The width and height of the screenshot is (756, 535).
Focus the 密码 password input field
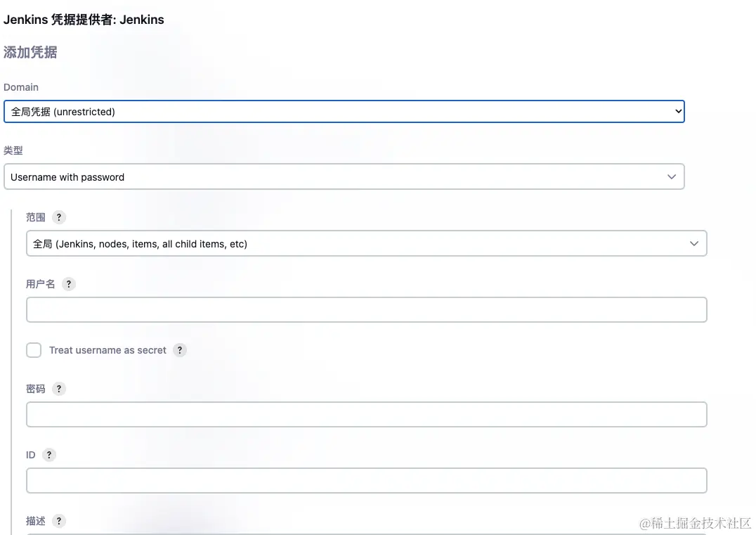367,414
